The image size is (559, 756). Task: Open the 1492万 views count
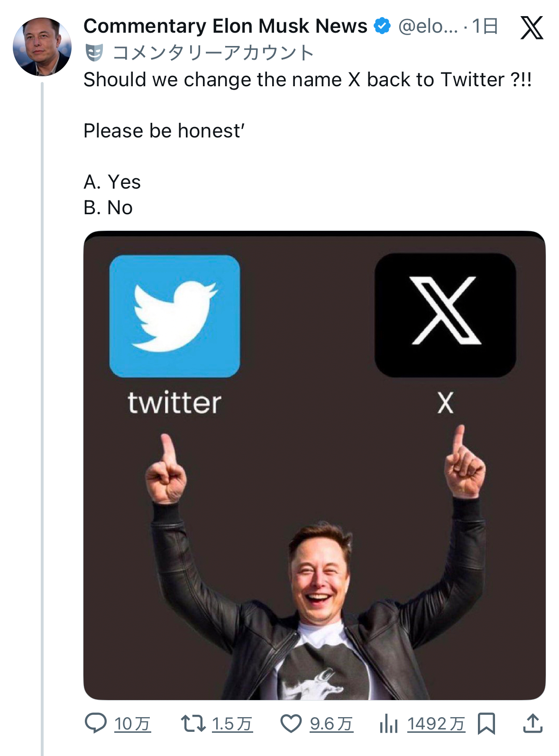click(x=436, y=724)
